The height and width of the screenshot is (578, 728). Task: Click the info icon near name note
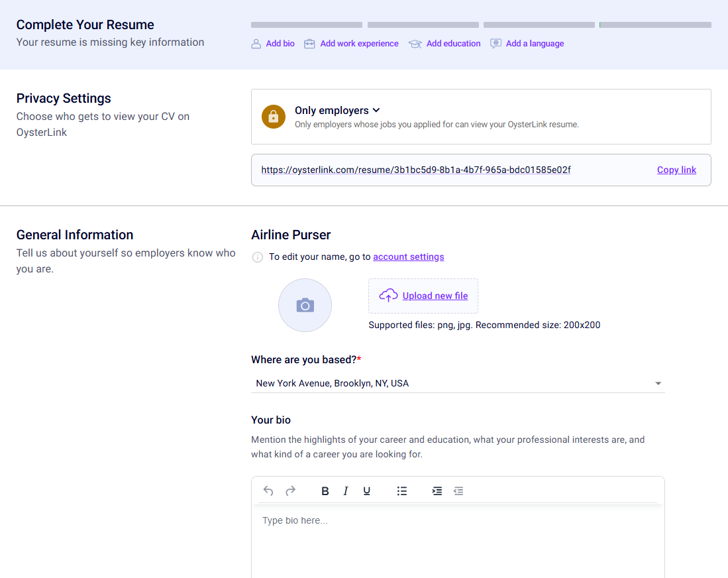click(257, 257)
